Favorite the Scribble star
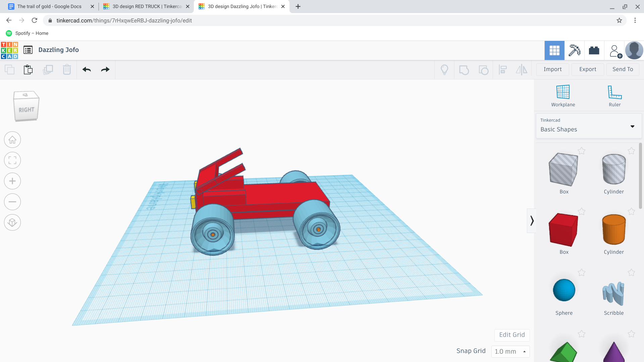 pos(631,273)
